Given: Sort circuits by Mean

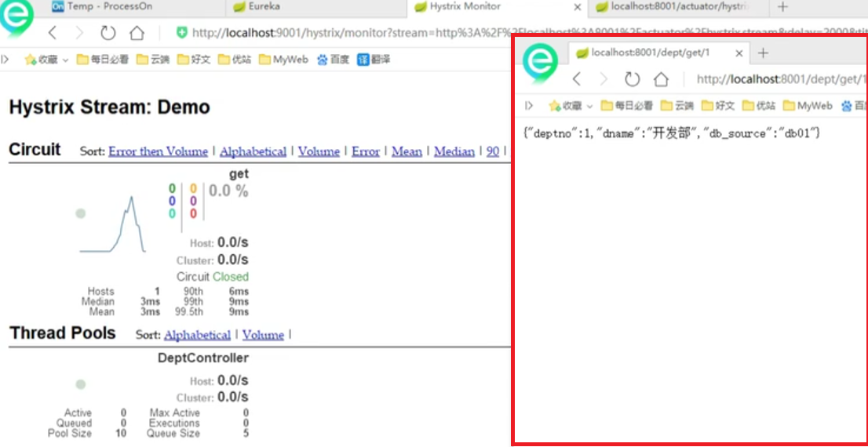Looking at the screenshot, I should click(x=407, y=151).
